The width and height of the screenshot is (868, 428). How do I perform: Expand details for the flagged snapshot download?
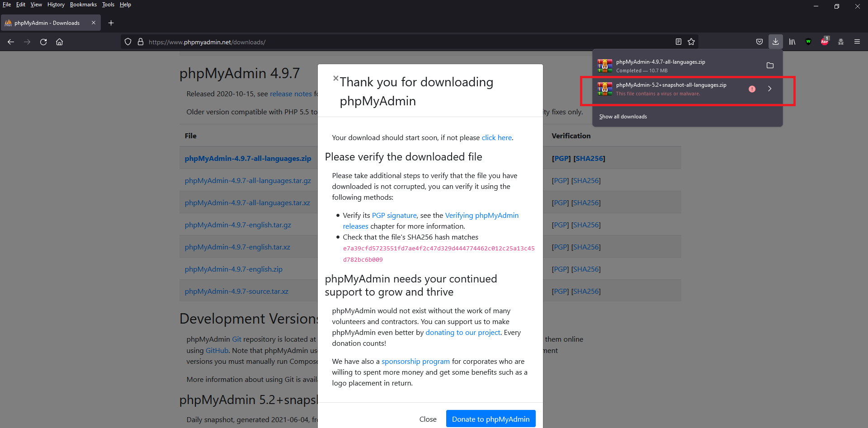tap(770, 89)
